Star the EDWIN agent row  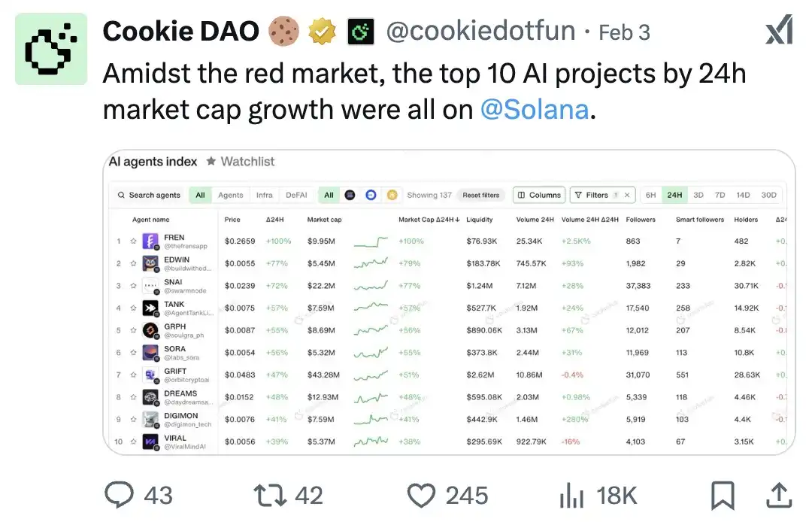click(x=133, y=263)
